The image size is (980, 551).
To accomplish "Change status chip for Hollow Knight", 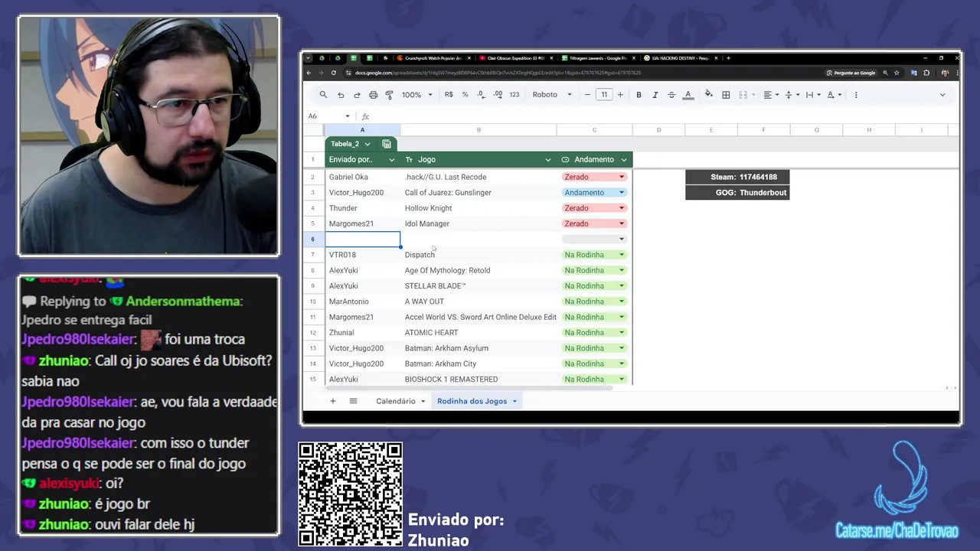I will point(594,208).
